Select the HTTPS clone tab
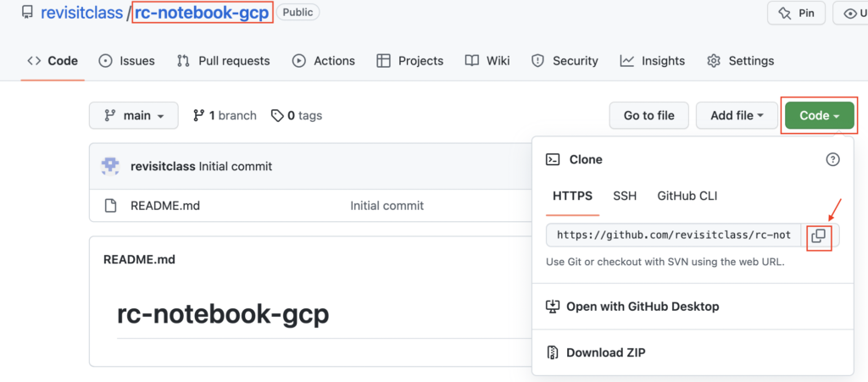Screen dimensions: 868x382 tap(572, 196)
